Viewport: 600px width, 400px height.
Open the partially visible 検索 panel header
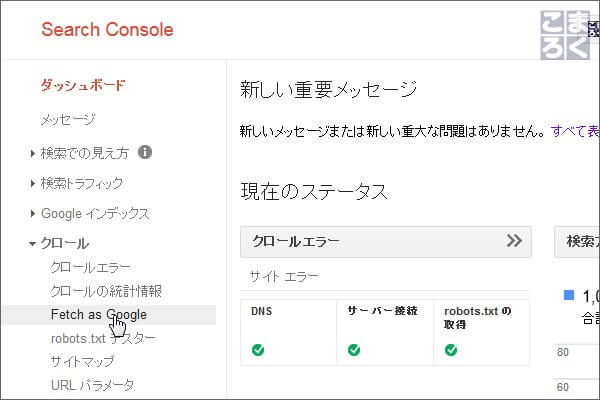(577, 242)
